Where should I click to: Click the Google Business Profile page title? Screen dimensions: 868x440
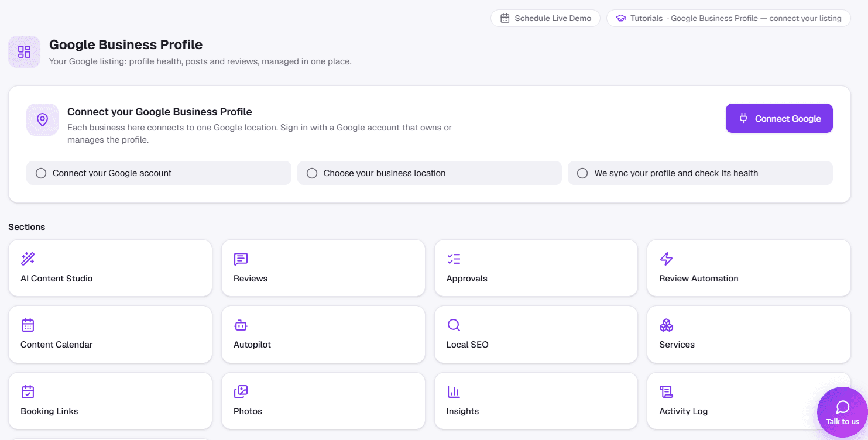coord(126,44)
